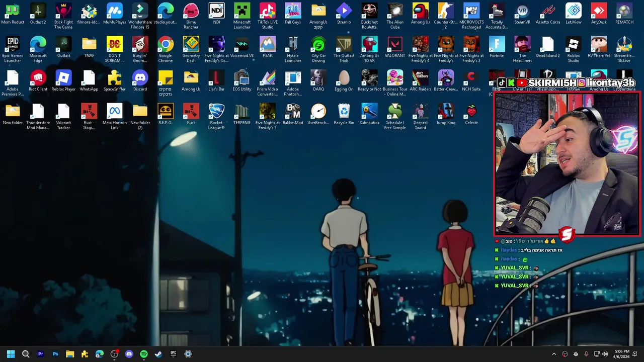Launch ARC Raiders
Viewport: 644px width, 362px height.
[x=420, y=81]
